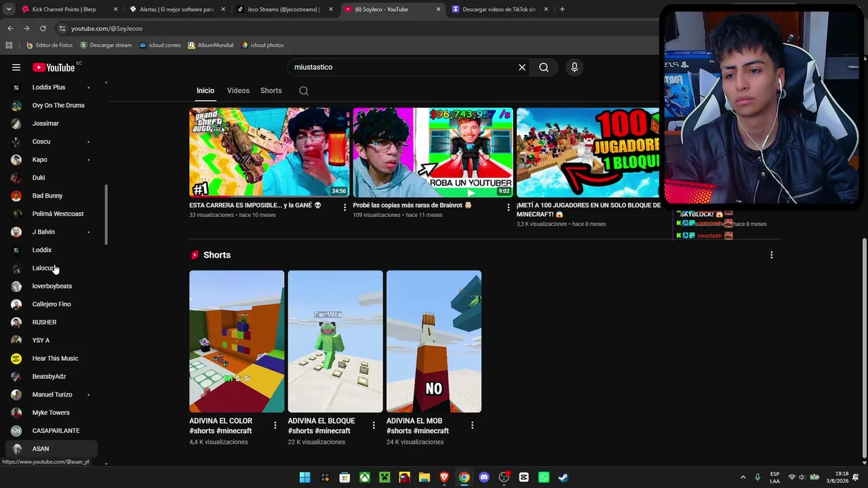This screenshot has width=868, height=488.
Task: Open Loddix Plus subscription
Action: pyautogui.click(x=52, y=87)
